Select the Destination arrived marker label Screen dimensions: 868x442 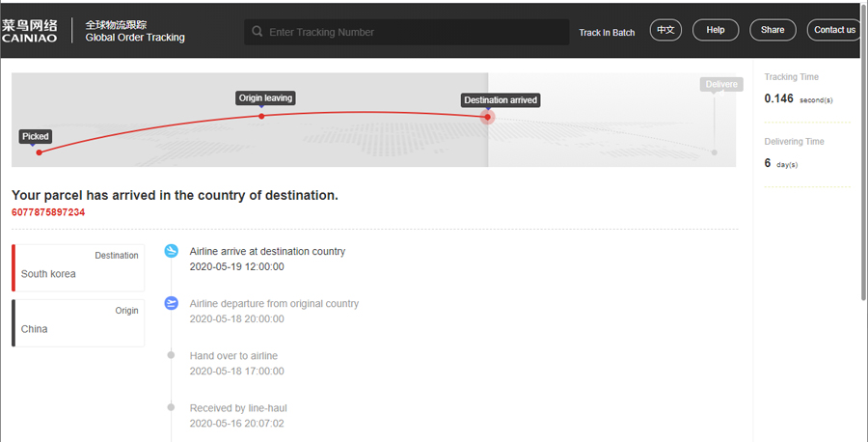pyautogui.click(x=501, y=100)
